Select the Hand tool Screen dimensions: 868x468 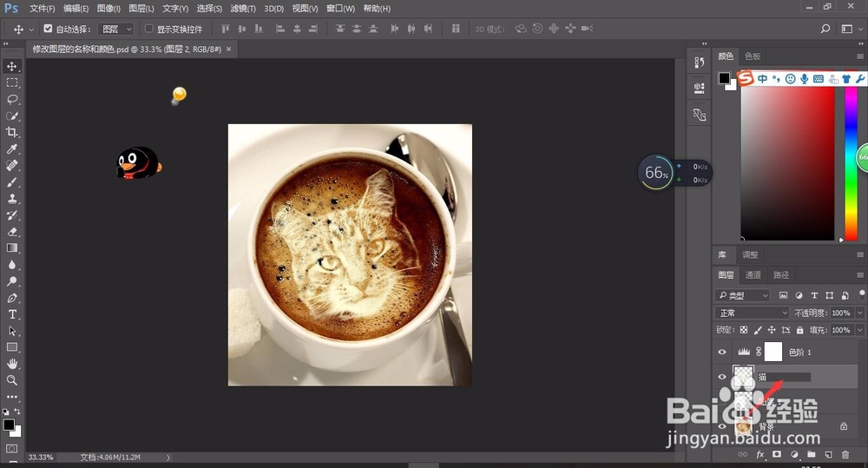tap(11, 364)
